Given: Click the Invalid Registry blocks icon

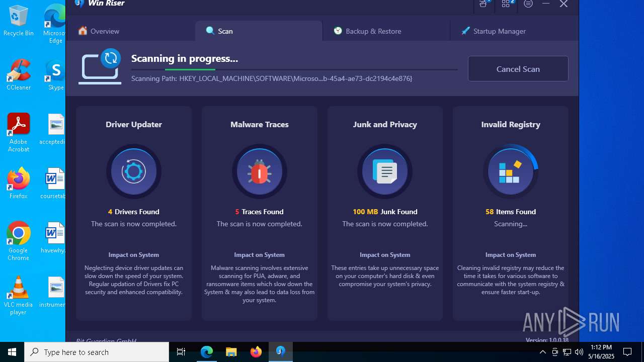Looking at the screenshot, I should pyautogui.click(x=510, y=172).
